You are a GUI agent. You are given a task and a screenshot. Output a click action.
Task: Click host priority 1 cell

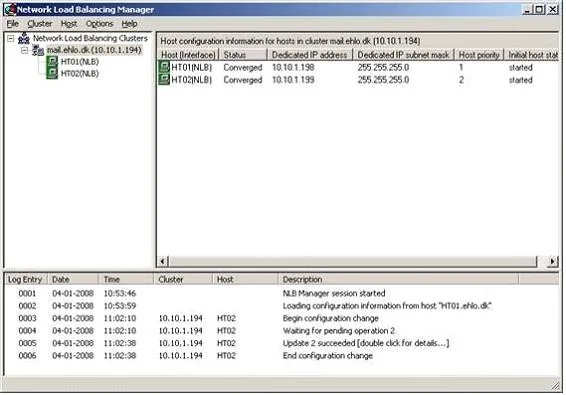(461, 68)
